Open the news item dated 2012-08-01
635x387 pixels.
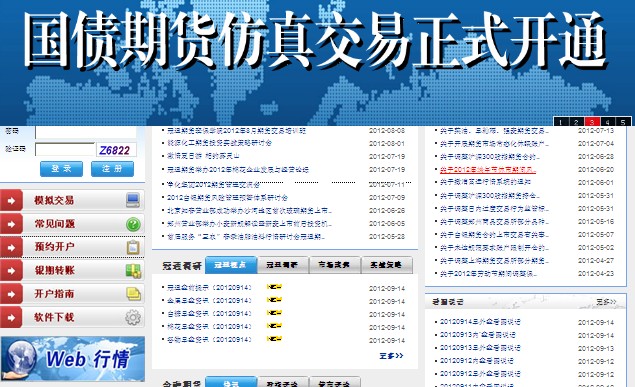pyautogui.click(x=219, y=143)
